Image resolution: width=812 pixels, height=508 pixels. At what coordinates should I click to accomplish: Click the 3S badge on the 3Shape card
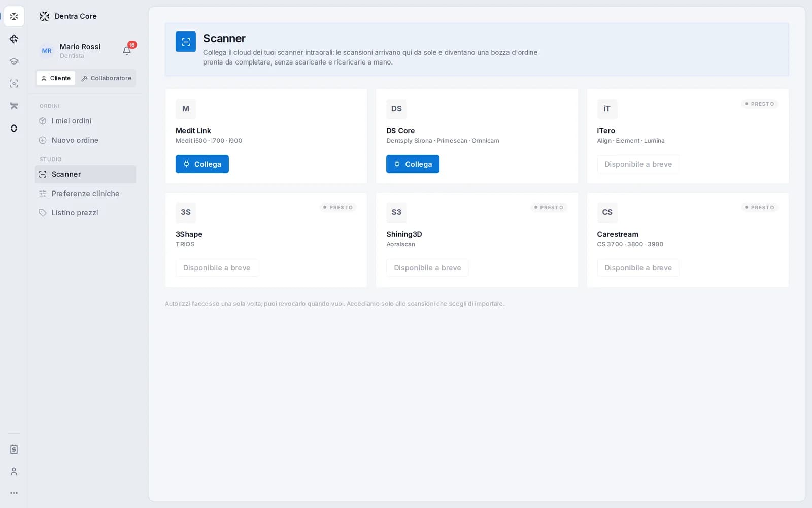pos(186,212)
